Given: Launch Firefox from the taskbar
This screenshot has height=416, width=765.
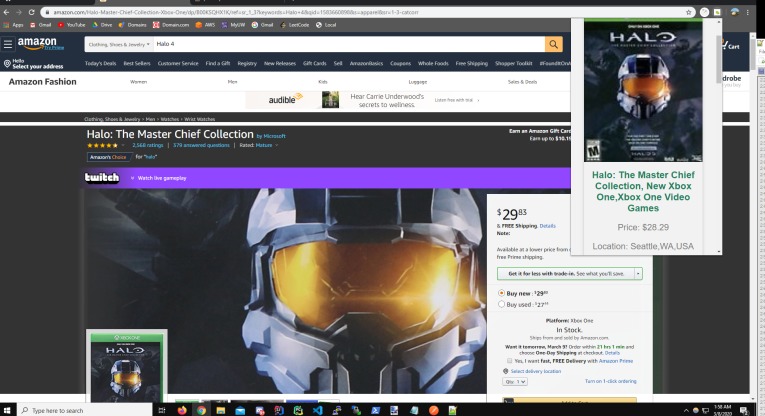Looking at the screenshot, I should coord(182,410).
